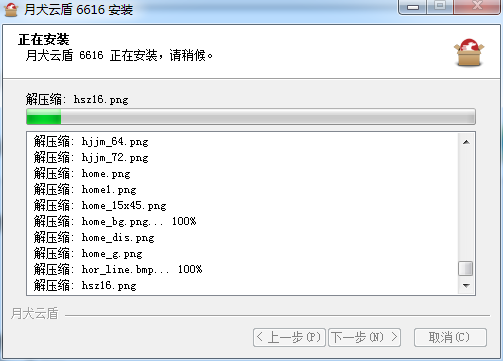This screenshot has width=503, height=361.
Task: Click the 上一步(P) back button
Action: click(x=289, y=338)
